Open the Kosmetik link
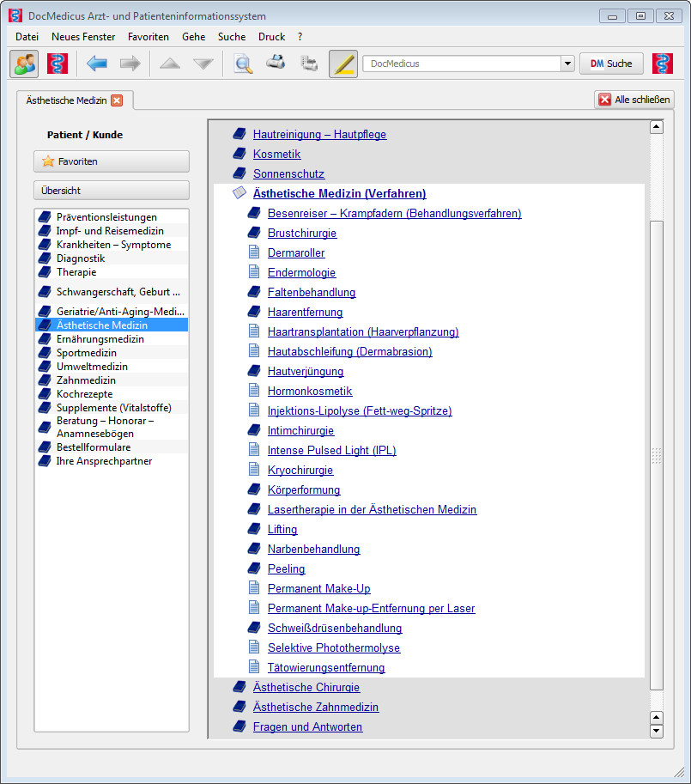Screen dimensions: 691x784 [276, 154]
